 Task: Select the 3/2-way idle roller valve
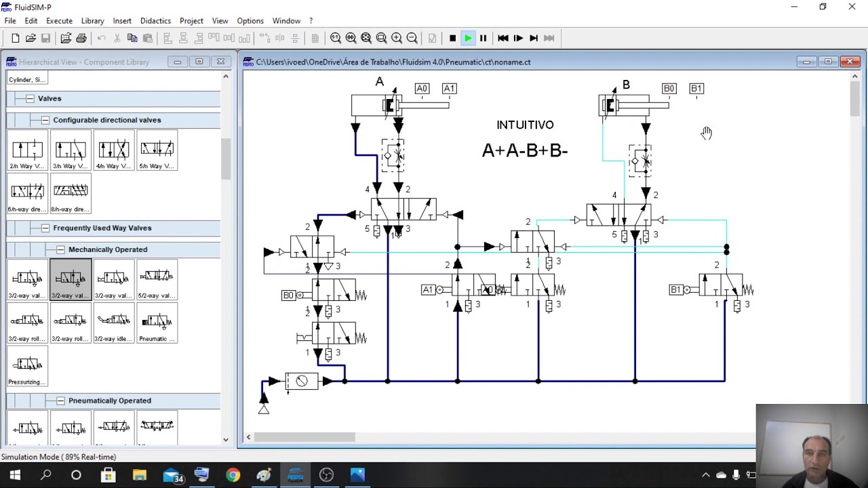[114, 323]
